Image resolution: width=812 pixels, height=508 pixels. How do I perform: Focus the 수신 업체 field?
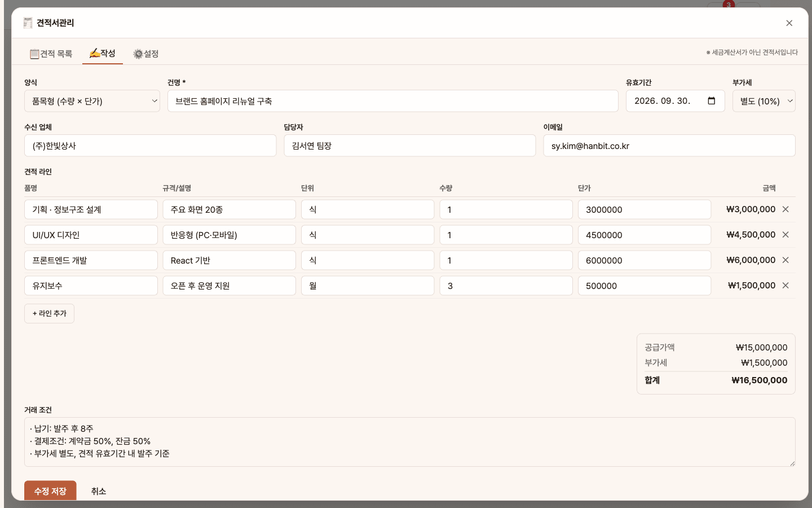tap(151, 146)
